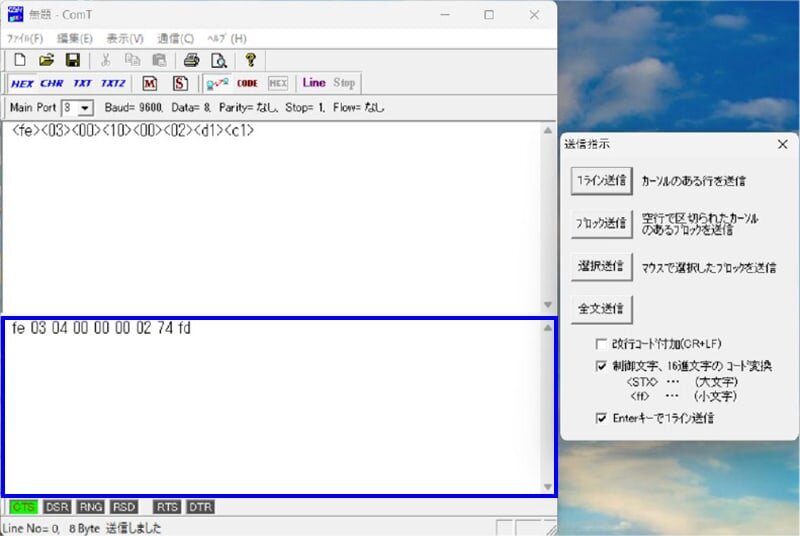Click the HEX display mode icon
Viewport: 800px width, 536px height.
click(x=22, y=83)
